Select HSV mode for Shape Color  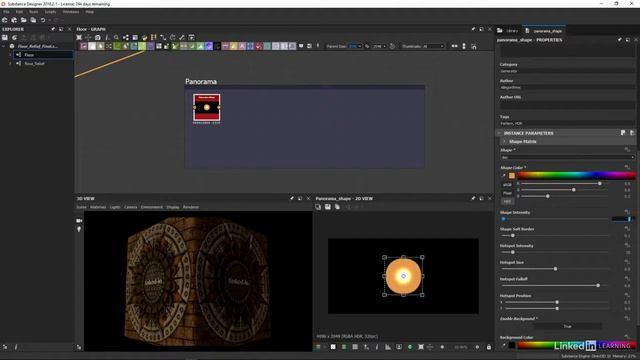[507, 201]
